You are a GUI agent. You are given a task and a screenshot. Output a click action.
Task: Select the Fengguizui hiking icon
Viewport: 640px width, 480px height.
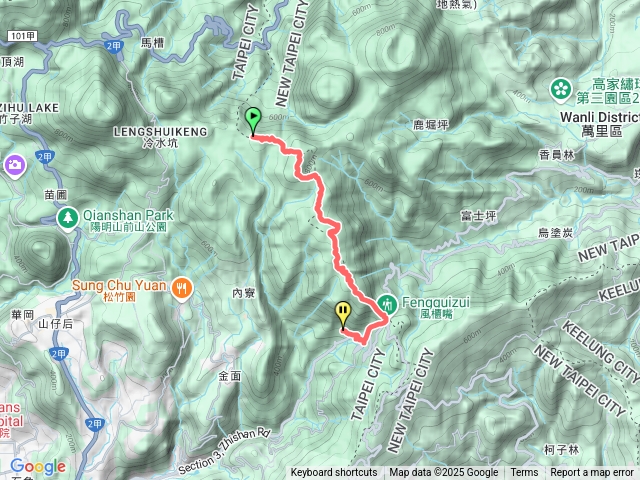387,304
